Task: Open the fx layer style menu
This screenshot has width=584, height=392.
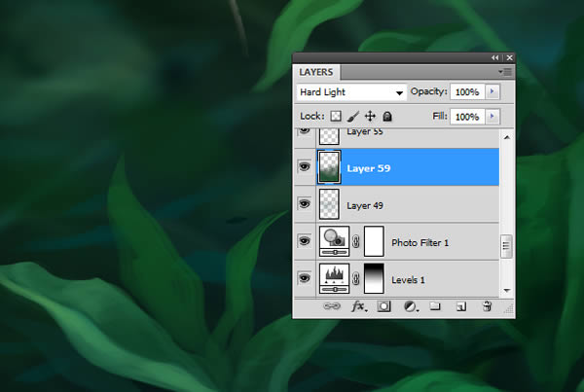Action: click(x=358, y=306)
